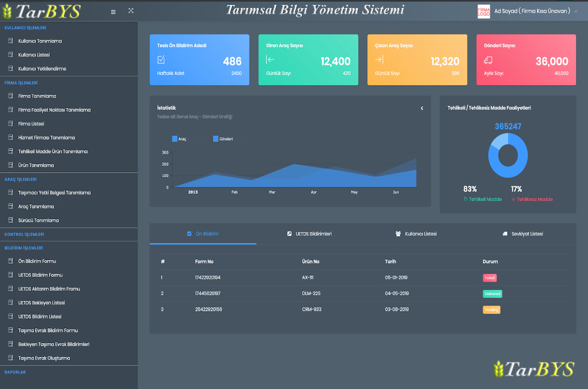The image size is (588, 389).
Task: Click the donut chart for Madde Faaliyetleri
Action: (x=508, y=155)
